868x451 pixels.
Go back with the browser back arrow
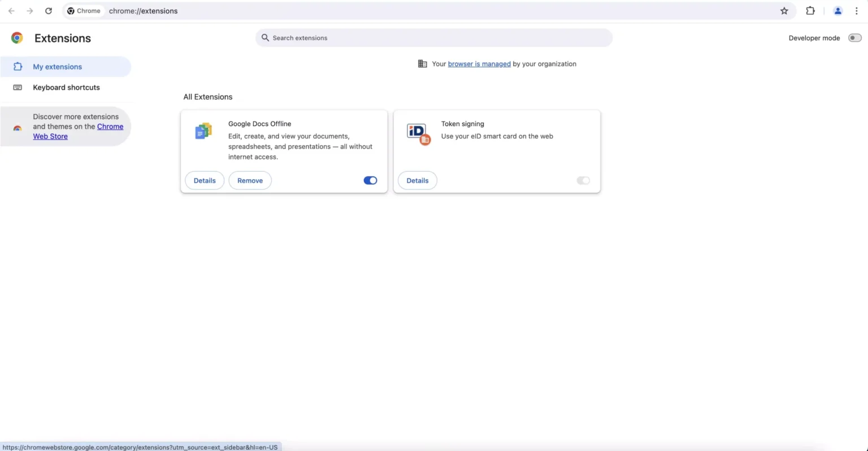point(11,11)
